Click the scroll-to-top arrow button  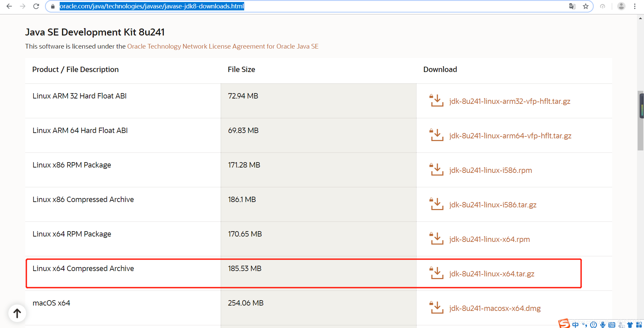(17, 313)
